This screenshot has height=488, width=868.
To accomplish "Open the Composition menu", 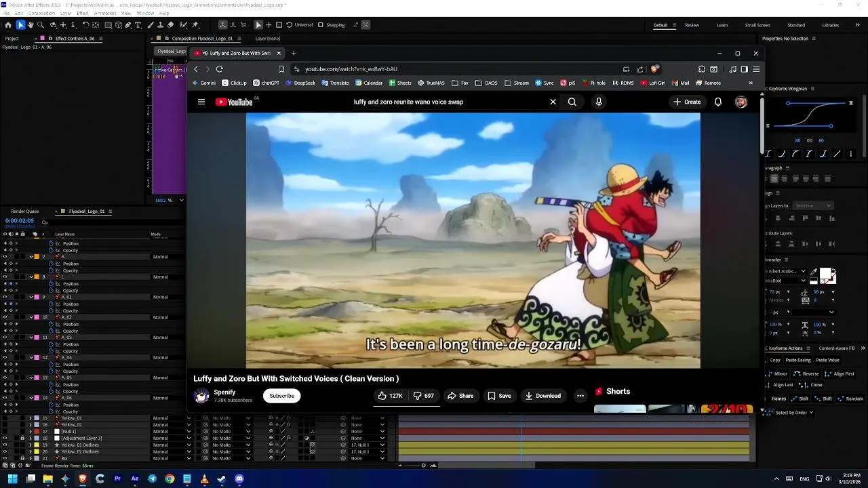I will [x=41, y=13].
